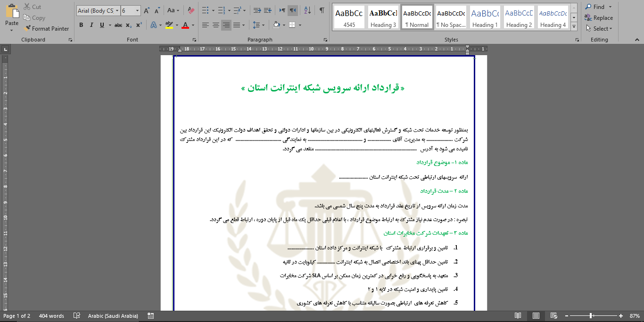Screen dimensions: 644x322
Task: Expand the font size dropdown
Action: pos(137,10)
